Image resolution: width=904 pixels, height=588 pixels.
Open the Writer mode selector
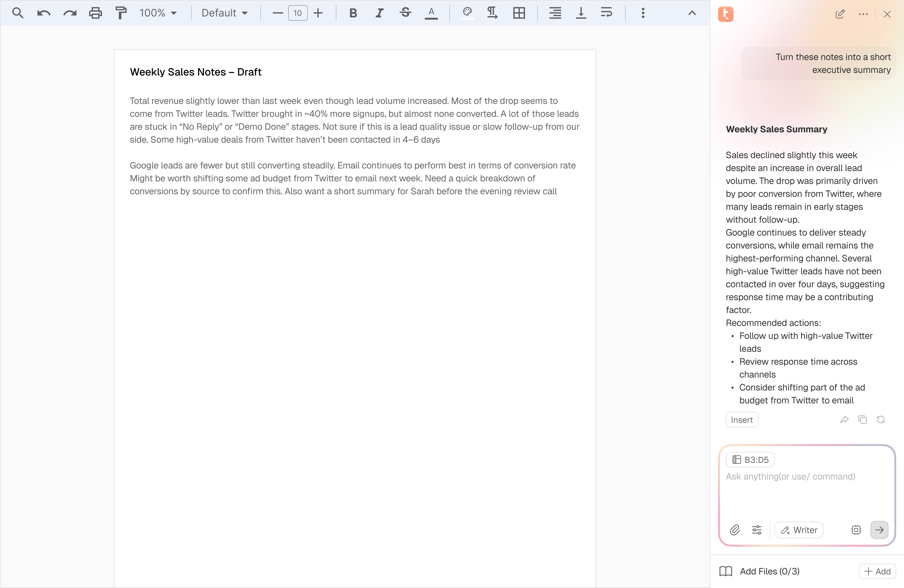click(799, 530)
